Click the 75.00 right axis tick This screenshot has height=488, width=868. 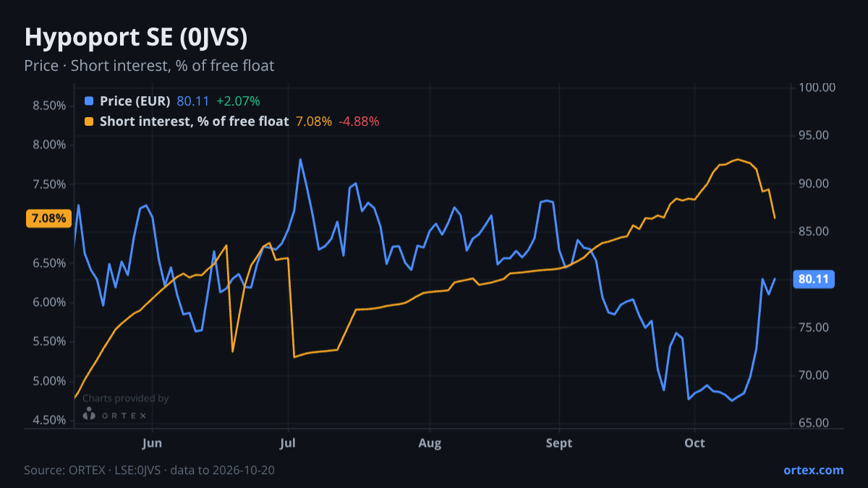point(814,328)
